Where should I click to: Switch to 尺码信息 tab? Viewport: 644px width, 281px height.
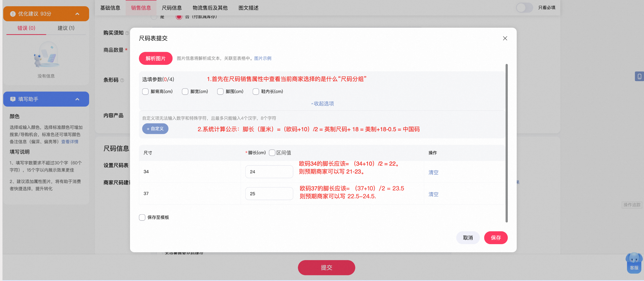point(172,8)
